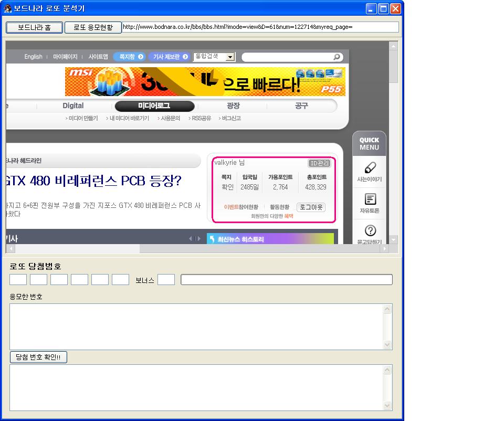
Task: Open the 통합검색 dropdown list
Action: coord(230,57)
